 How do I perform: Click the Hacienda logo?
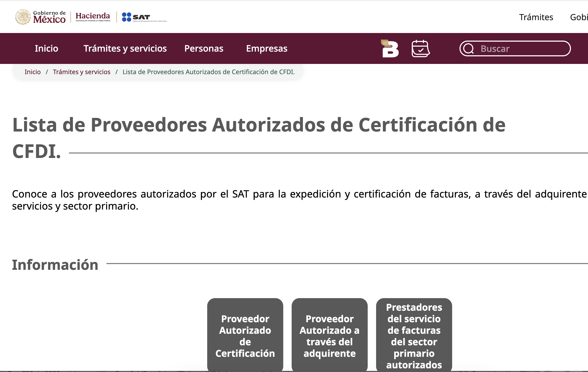pyautogui.click(x=93, y=17)
